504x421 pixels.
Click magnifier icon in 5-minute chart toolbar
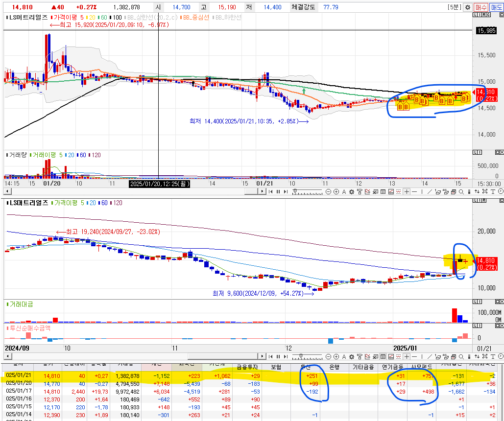pos(461,191)
